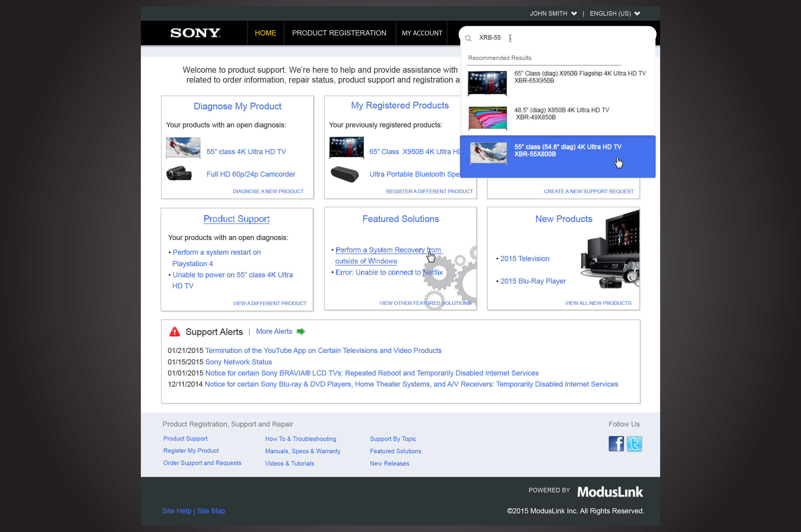The width and height of the screenshot is (801, 532).
Task: Click the green arrow beside More Alerts
Action: pyautogui.click(x=301, y=331)
